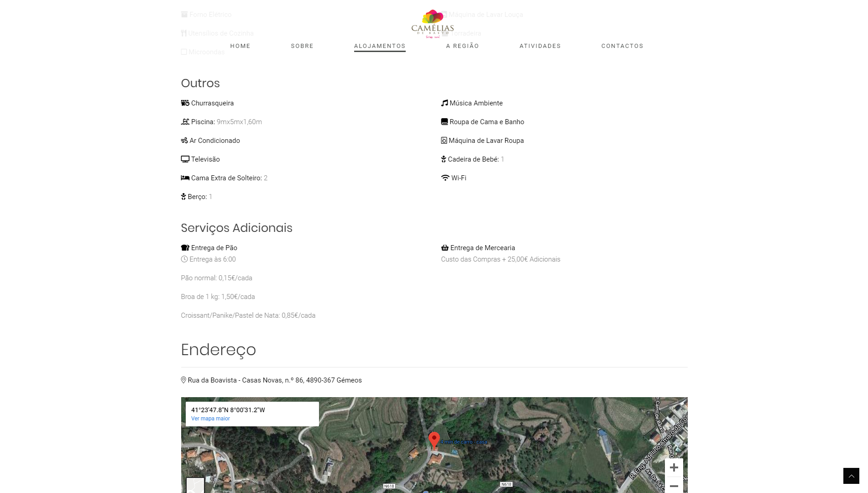The height and width of the screenshot is (493, 868).
Task: Click the Roupa de Cama icon
Action: (444, 122)
